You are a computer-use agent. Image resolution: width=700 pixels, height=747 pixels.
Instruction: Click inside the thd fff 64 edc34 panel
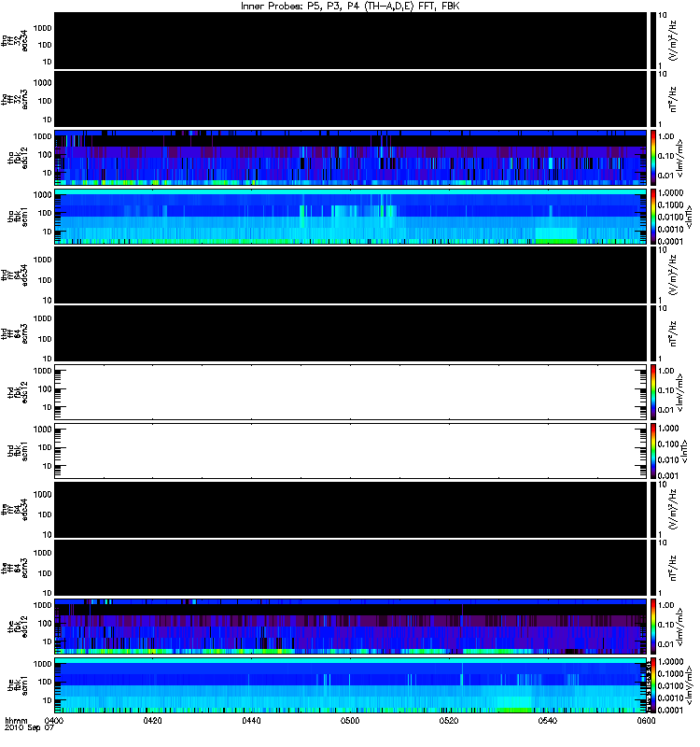pyautogui.click(x=351, y=275)
